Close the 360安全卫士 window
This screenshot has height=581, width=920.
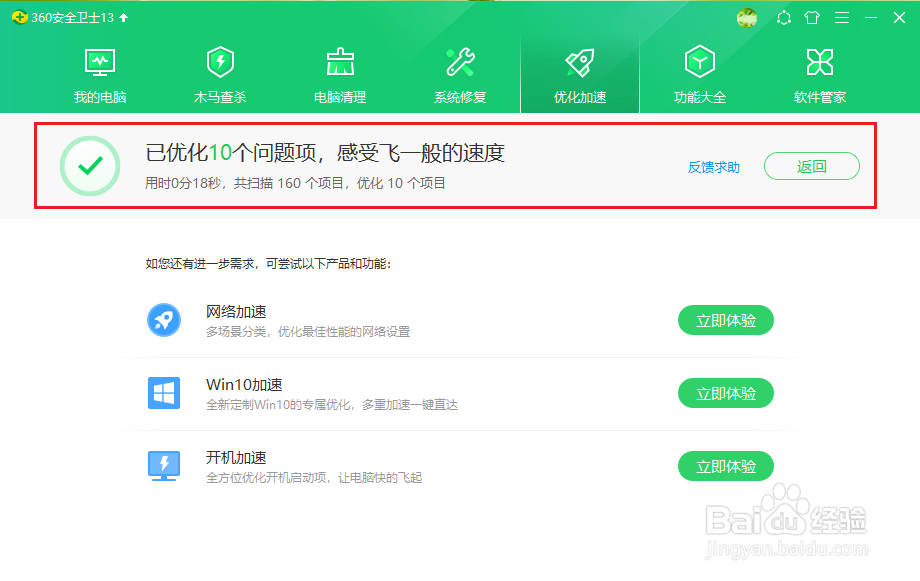(899, 18)
